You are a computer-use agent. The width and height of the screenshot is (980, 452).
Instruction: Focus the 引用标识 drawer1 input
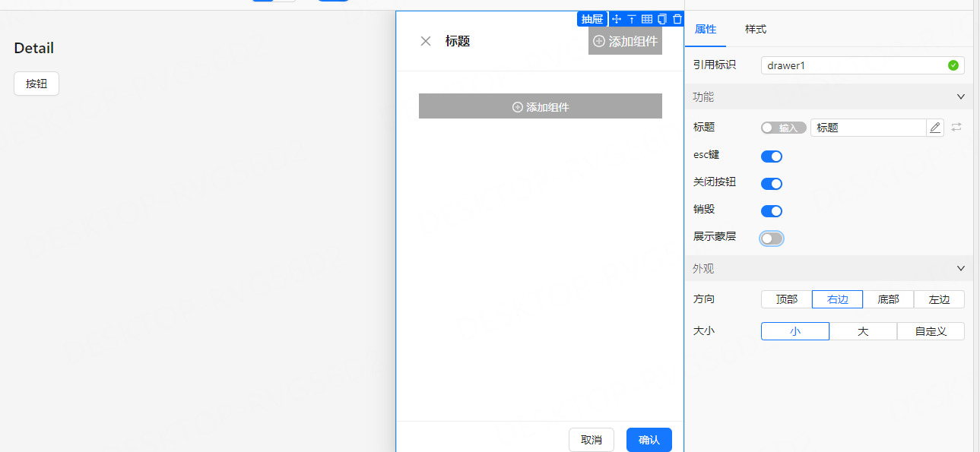pos(863,65)
